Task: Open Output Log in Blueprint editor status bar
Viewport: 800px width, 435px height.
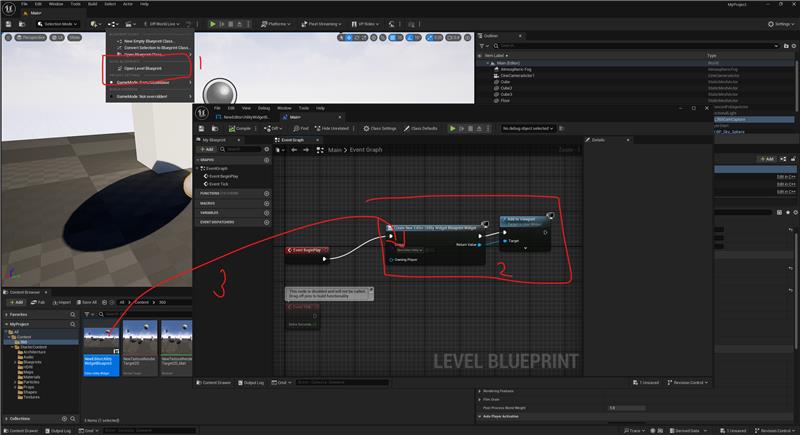Action: pyautogui.click(x=251, y=382)
